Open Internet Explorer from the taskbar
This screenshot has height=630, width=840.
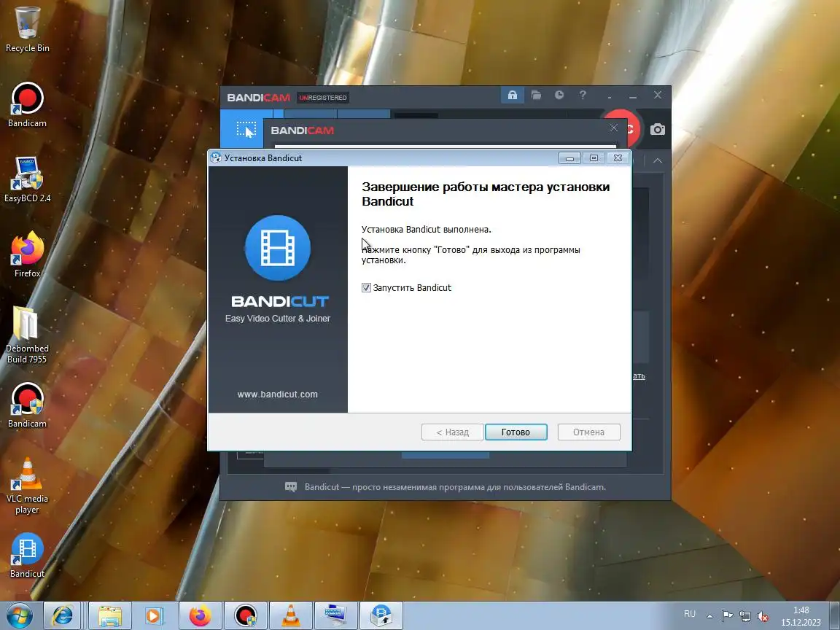click(62, 615)
